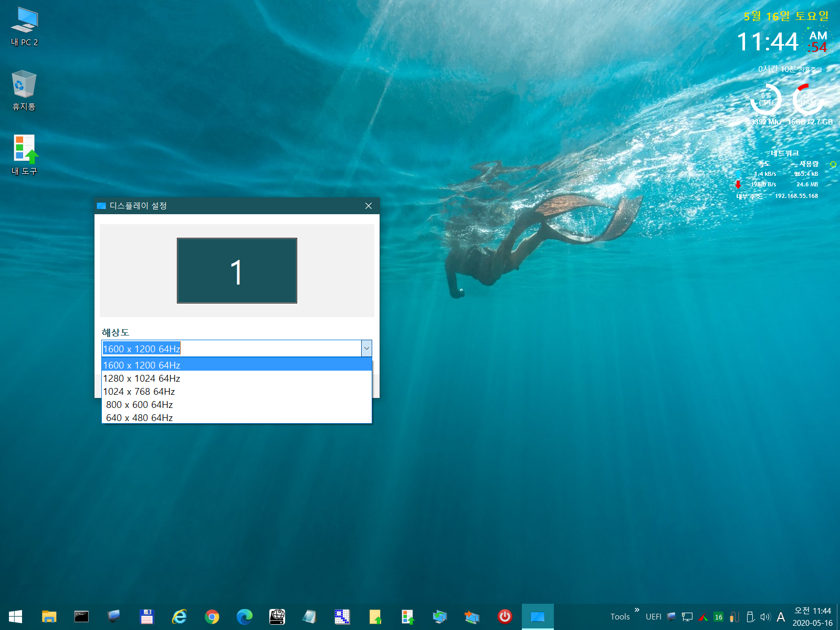This screenshot has width=840, height=630.
Task: Click the UEFI toolbar label
Action: [654, 617]
